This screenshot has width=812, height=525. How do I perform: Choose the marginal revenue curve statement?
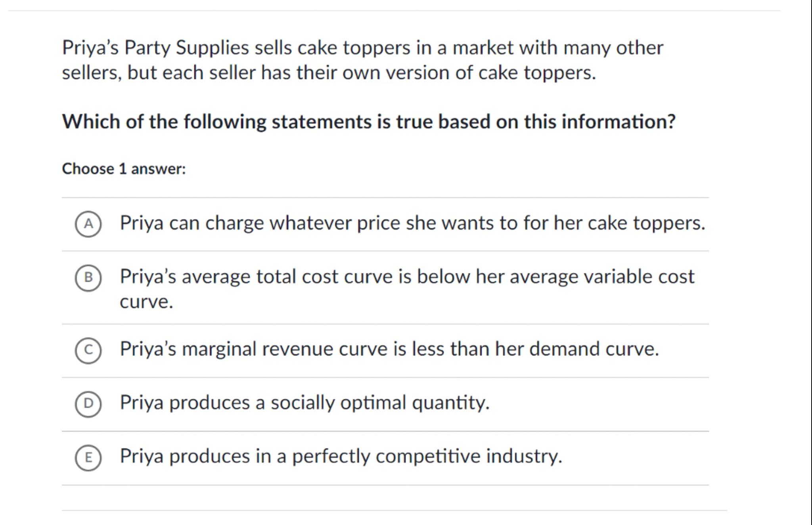[x=389, y=349]
